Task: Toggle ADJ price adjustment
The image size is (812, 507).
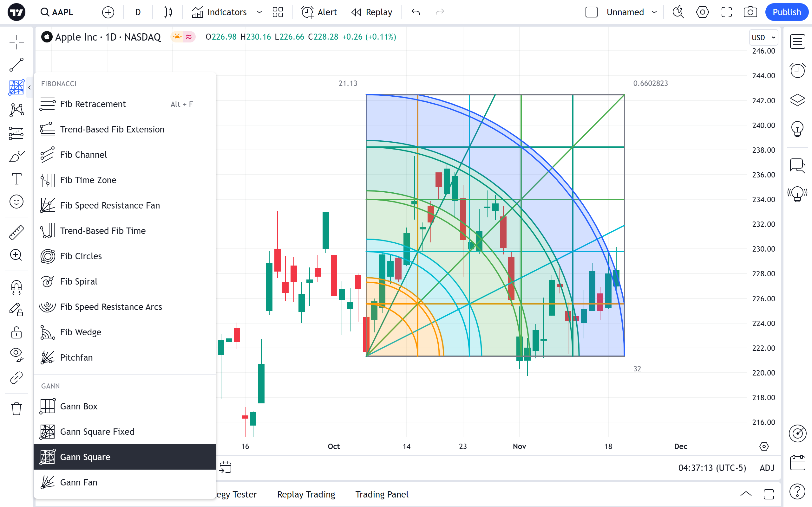Action: click(x=767, y=468)
